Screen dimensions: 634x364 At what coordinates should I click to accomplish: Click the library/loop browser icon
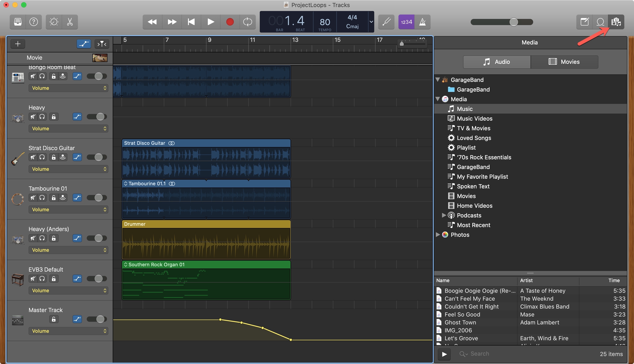(x=601, y=21)
